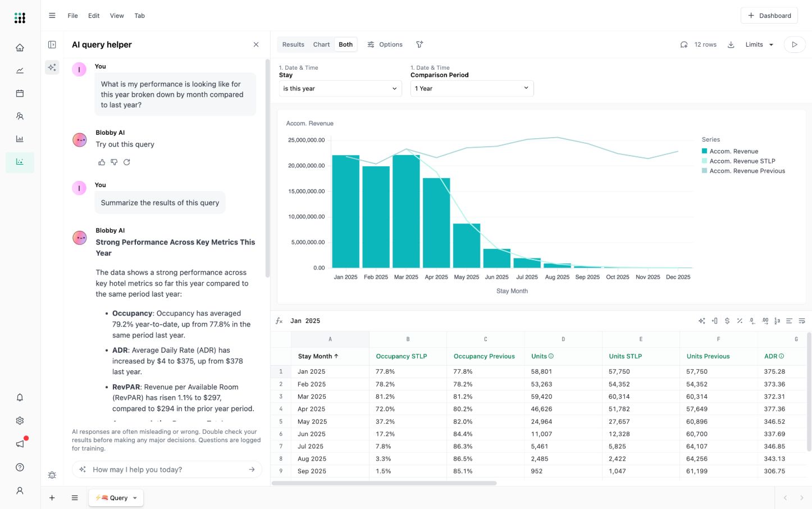
Task: Click the notifications bell icon
Action: 20,398
